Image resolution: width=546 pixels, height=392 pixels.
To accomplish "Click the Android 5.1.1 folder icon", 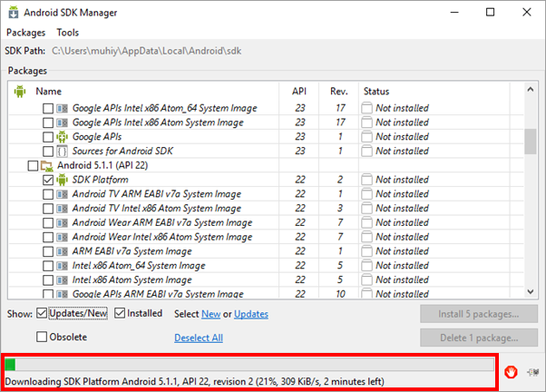I will tap(46, 166).
